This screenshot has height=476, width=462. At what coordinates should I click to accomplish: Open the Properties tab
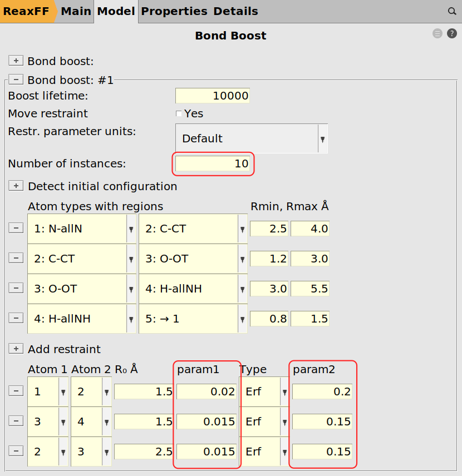click(x=174, y=11)
